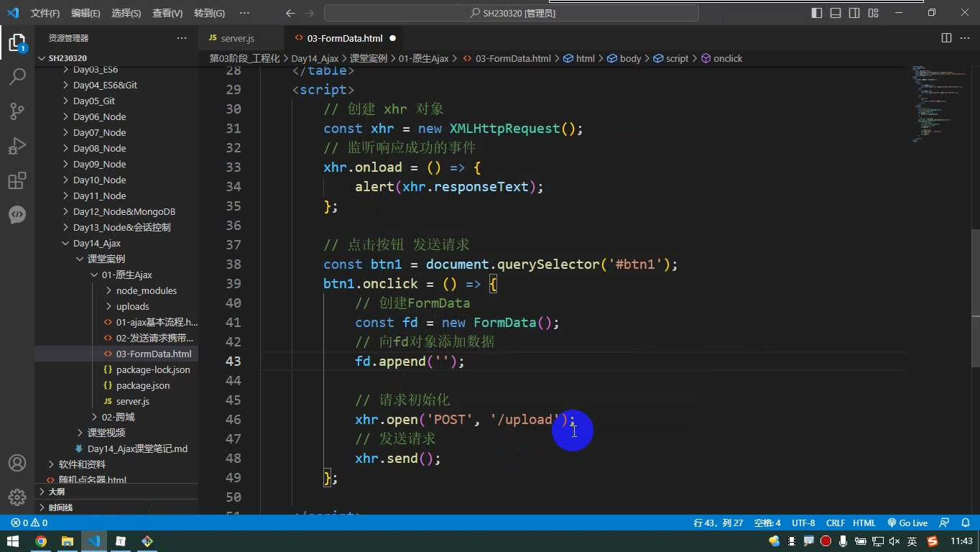Viewport: 980px width, 552px height.
Task: Open the 文件(F) menu
Action: [45, 13]
